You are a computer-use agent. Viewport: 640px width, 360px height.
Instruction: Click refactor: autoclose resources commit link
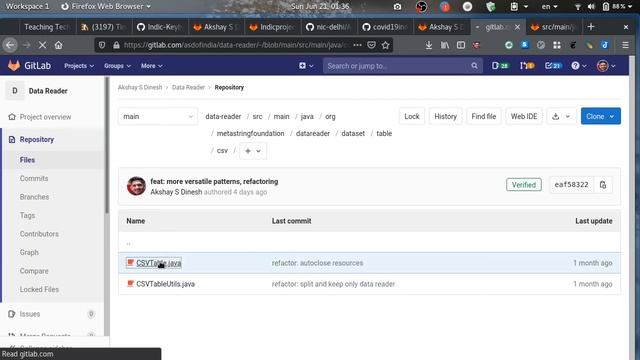317,263
